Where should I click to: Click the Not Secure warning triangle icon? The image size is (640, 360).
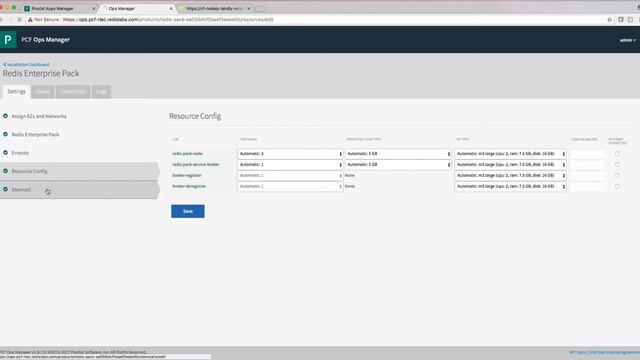tap(30, 20)
